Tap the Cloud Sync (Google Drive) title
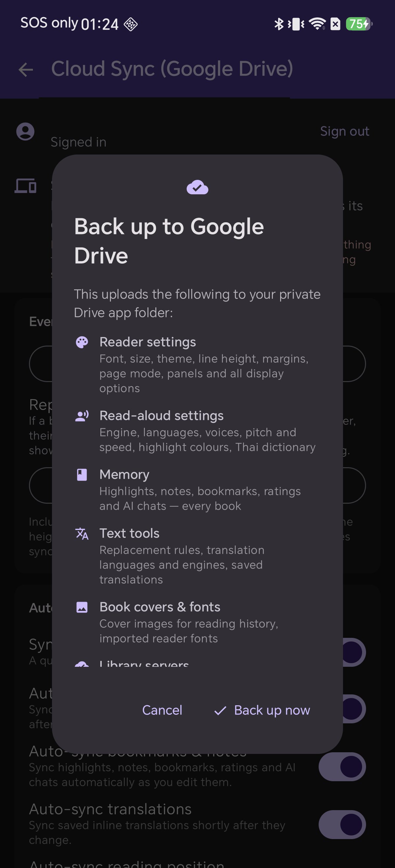This screenshot has height=868, width=395. [x=172, y=69]
